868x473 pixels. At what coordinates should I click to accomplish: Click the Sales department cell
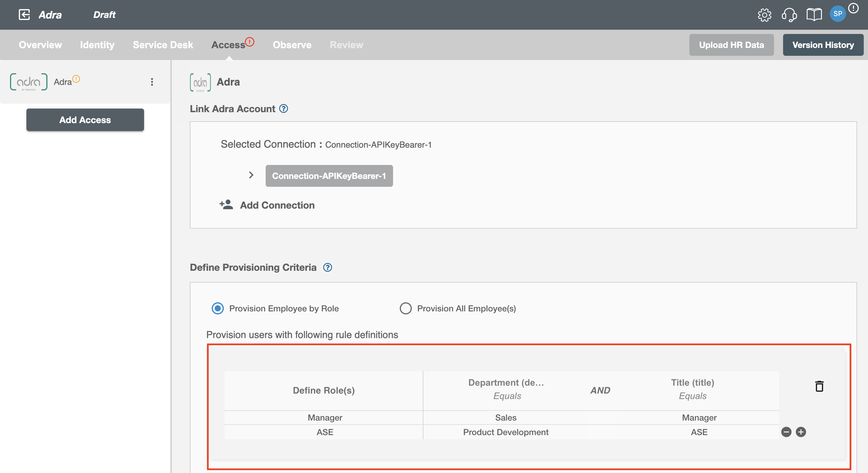coord(506,418)
